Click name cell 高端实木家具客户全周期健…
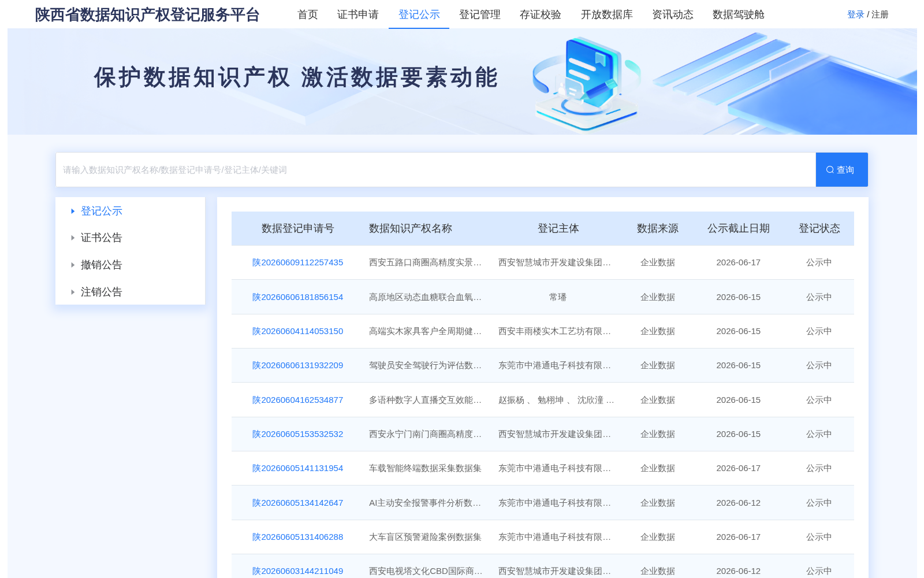 coord(425,331)
